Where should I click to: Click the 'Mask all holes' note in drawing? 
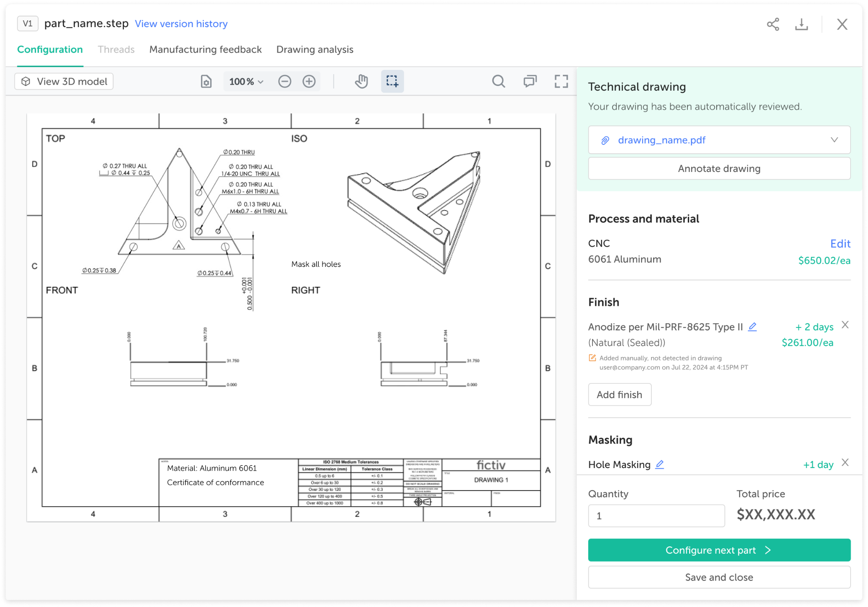point(316,264)
